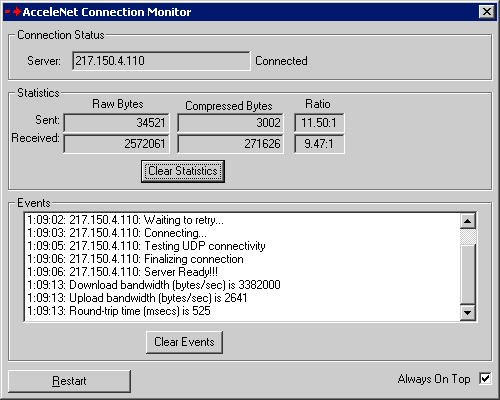Image resolution: width=500 pixels, height=400 pixels.
Task: Click the Connected status text
Action: point(281,61)
